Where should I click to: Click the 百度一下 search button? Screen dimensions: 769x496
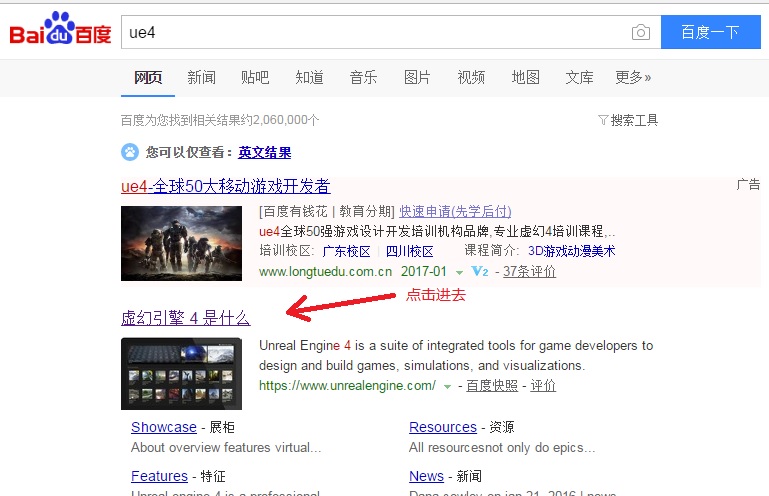click(x=711, y=32)
